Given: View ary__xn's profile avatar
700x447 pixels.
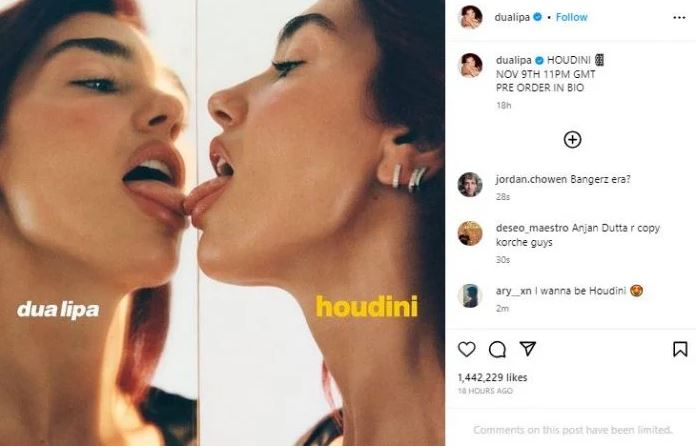Looking at the screenshot, I should tap(470, 296).
